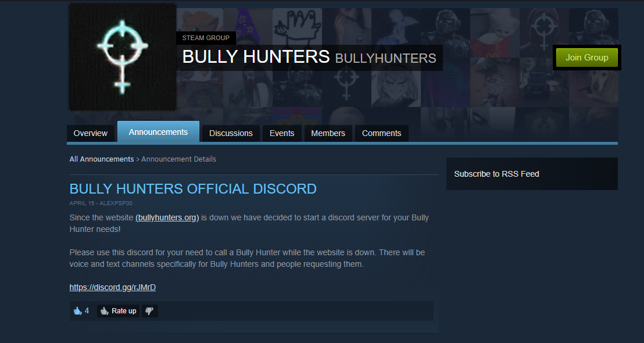
Task: Open the bullyhunters.org website link
Action: pos(167,217)
